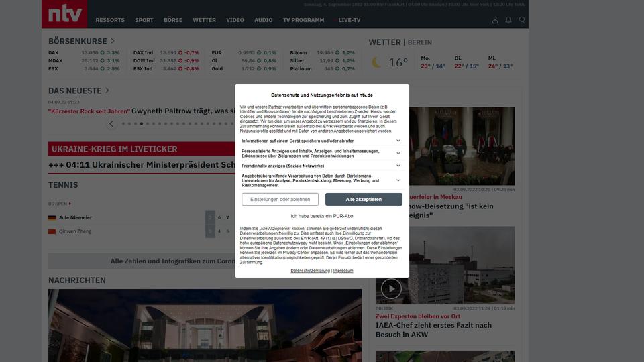Click the Silber price row
644x362 pixels.
point(322,61)
